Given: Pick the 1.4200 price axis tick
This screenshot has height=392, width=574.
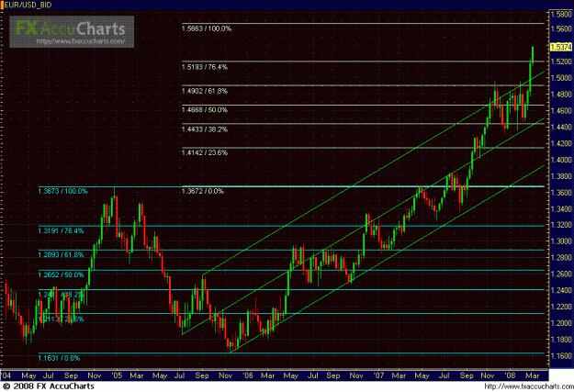Looking at the screenshot, I should click(x=561, y=143).
